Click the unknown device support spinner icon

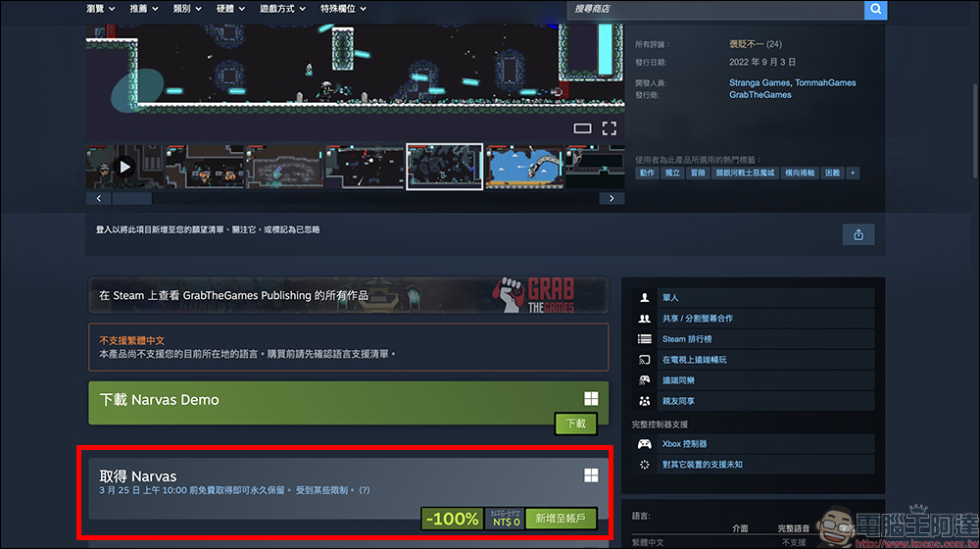tap(645, 465)
